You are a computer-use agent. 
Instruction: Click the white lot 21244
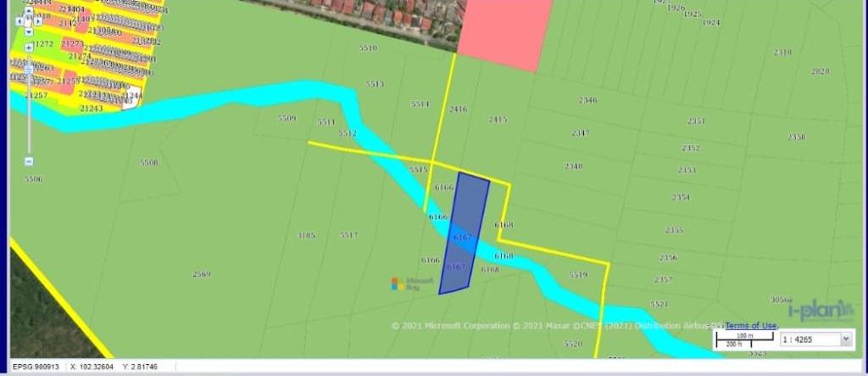131,98
